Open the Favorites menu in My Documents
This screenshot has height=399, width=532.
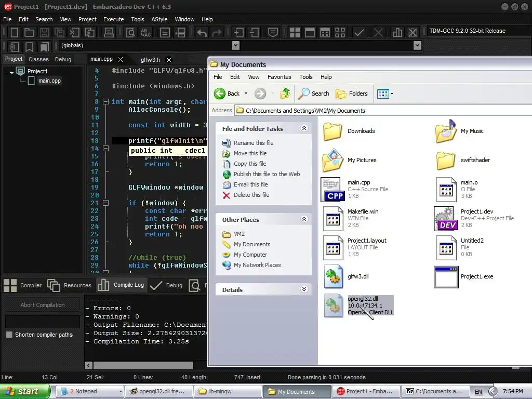279,77
